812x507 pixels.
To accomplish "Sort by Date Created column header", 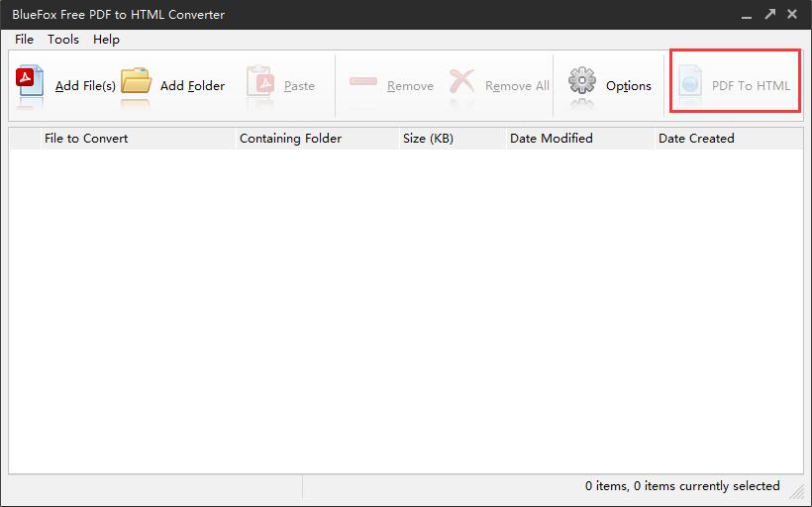I will [729, 139].
